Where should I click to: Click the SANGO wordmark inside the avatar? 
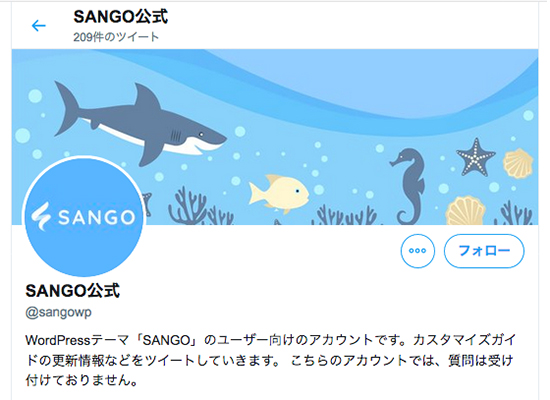96,217
